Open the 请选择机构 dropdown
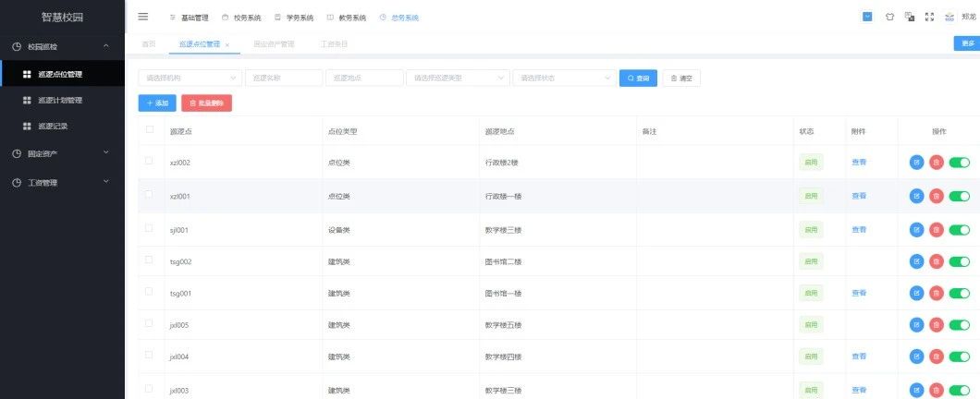Image resolution: width=980 pixels, height=399 pixels. tap(189, 79)
